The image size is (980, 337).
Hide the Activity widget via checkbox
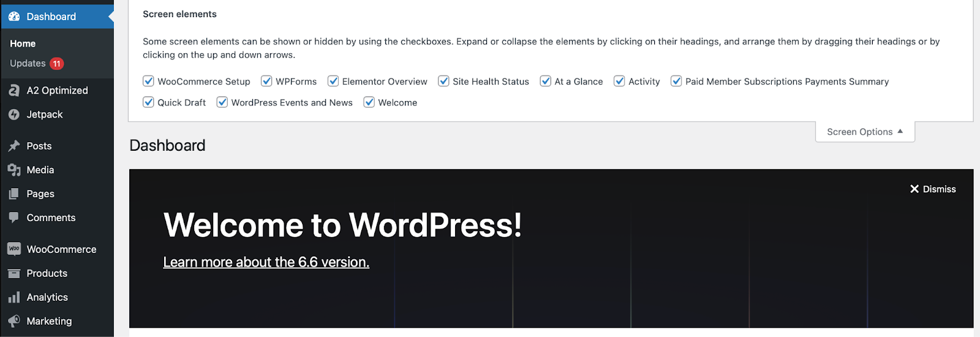(x=619, y=81)
